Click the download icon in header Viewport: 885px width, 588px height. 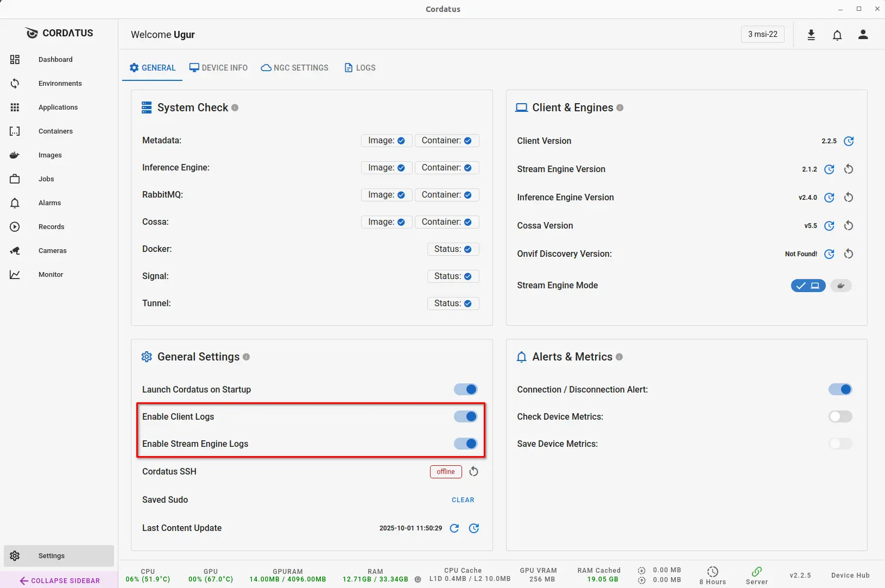tap(811, 35)
